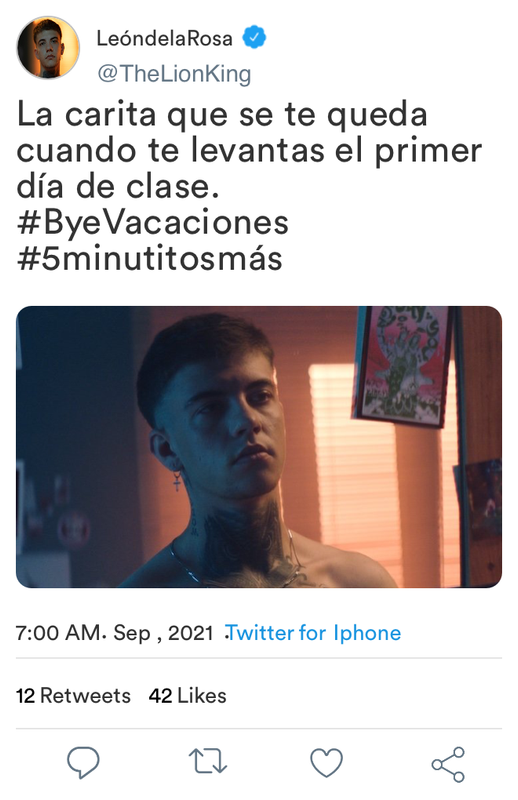Click the poster in the photo
The height and width of the screenshot is (800, 518).
[x=403, y=365]
